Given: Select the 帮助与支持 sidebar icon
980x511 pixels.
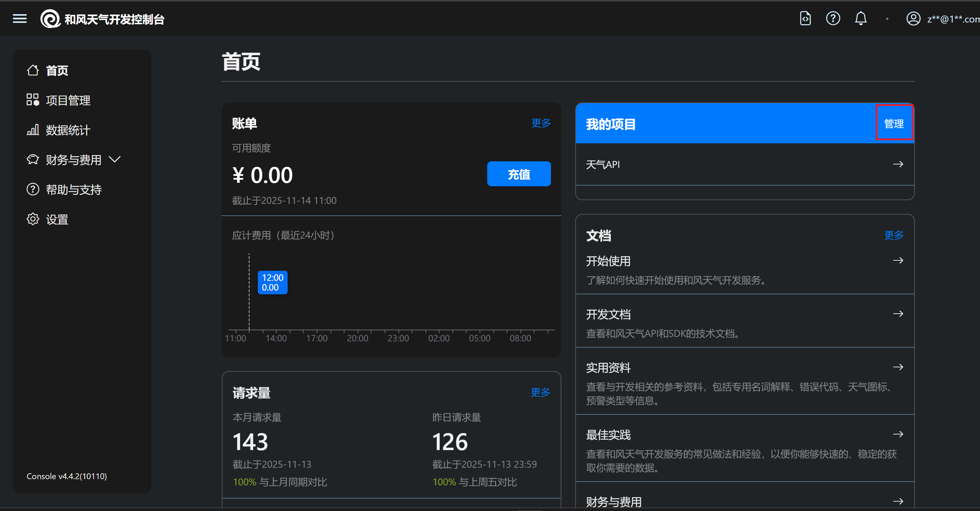Looking at the screenshot, I should click(33, 189).
